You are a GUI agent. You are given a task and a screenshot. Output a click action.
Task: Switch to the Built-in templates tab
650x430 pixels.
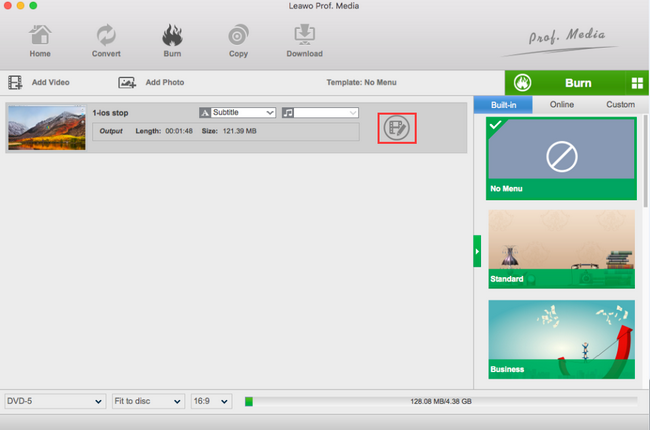[x=503, y=105]
